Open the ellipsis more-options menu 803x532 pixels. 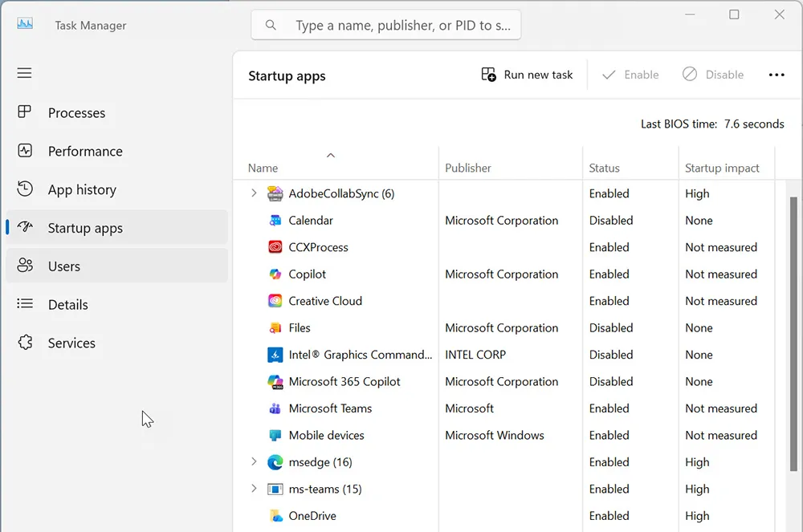coord(777,75)
